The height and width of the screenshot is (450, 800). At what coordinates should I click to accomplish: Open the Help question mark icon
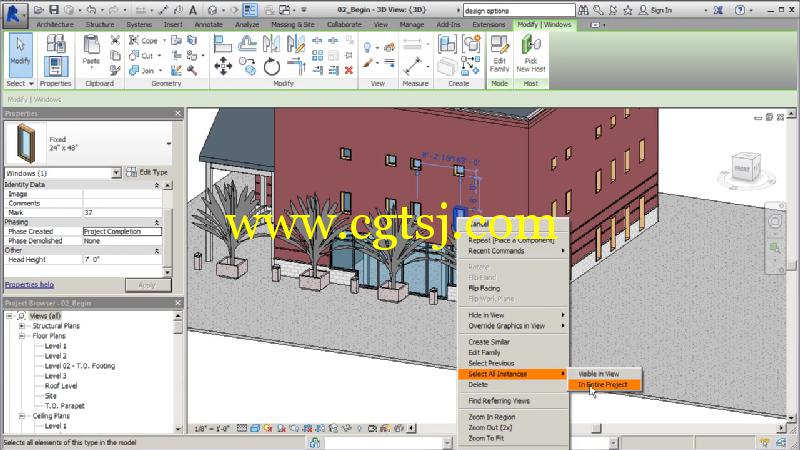click(740, 10)
